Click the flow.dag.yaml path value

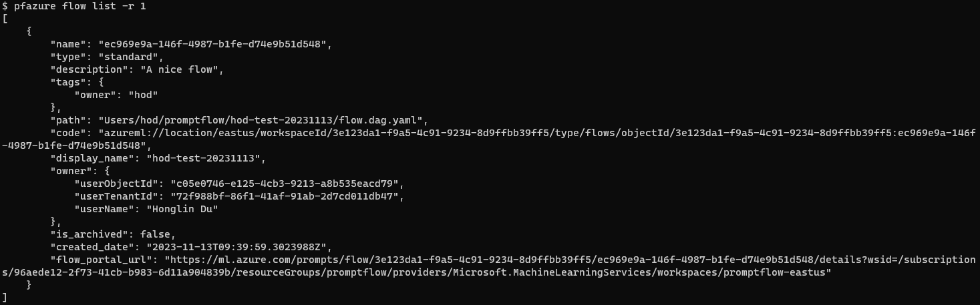point(261,120)
